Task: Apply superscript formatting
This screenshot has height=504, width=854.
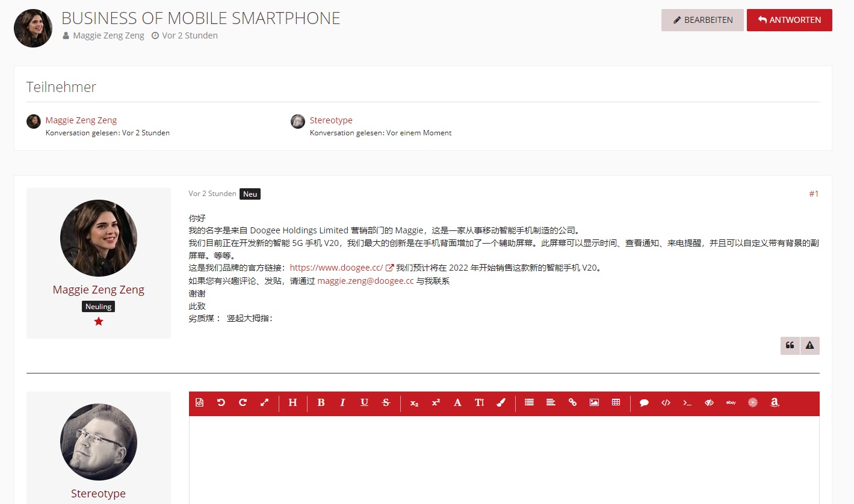Action: (436, 402)
